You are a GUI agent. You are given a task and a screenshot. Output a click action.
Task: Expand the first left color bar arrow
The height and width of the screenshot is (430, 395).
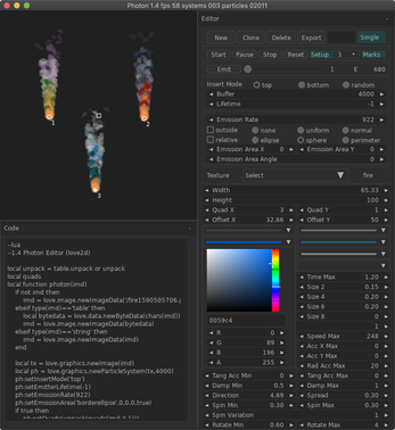[x=288, y=230]
